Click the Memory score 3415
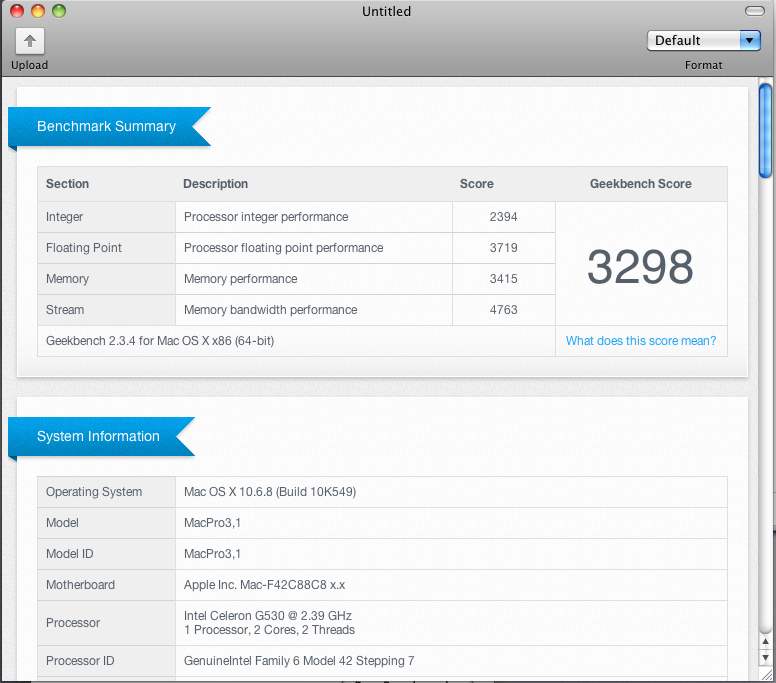 (503, 279)
